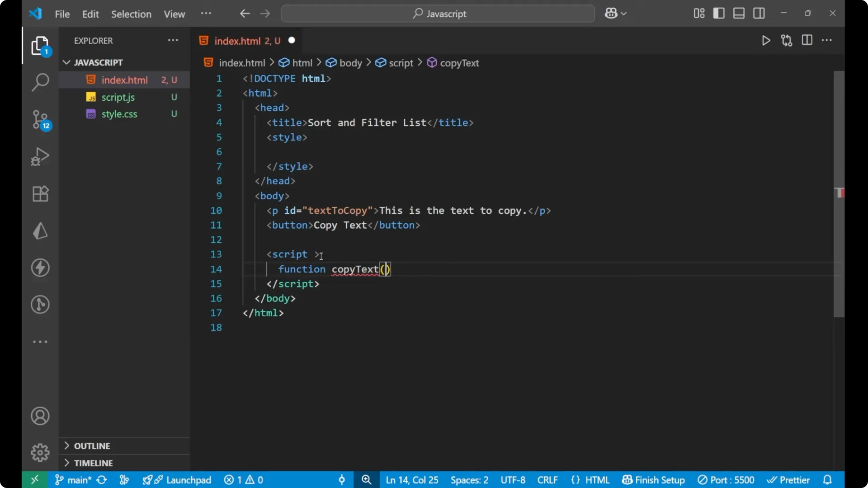Expand the OUTLINE section

93,446
